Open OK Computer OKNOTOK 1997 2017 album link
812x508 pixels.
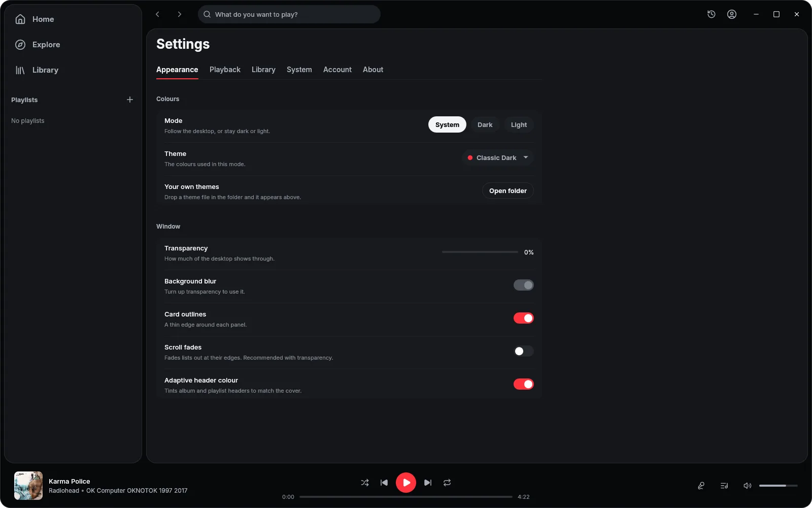point(137,491)
